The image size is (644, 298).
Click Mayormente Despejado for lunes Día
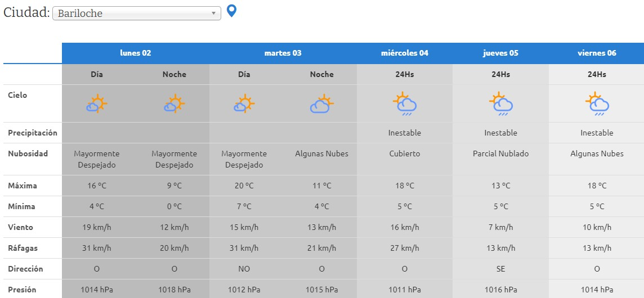(97, 159)
